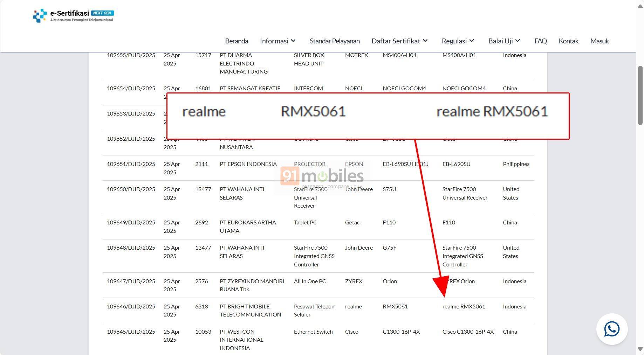This screenshot has height=355, width=644.
Task: Click PT BRIGHT MOBILE TELECOMMUNICATION cell
Action: 250,310
